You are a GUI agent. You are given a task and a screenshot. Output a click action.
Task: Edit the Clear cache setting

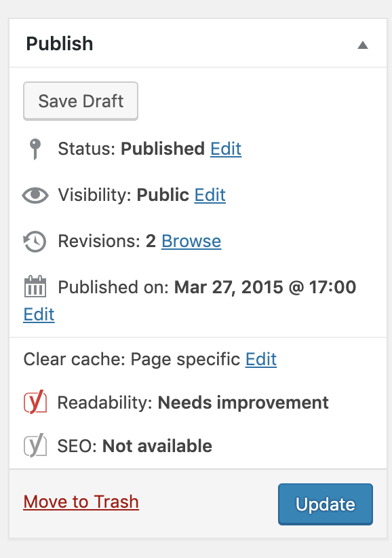tap(261, 359)
